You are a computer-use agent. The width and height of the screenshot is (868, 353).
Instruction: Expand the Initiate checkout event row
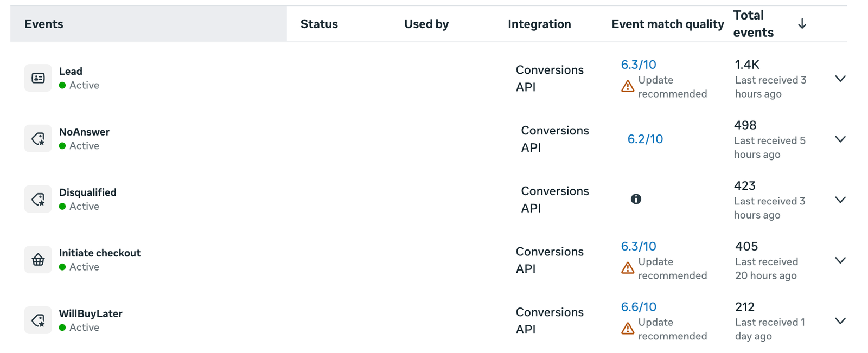(x=840, y=260)
